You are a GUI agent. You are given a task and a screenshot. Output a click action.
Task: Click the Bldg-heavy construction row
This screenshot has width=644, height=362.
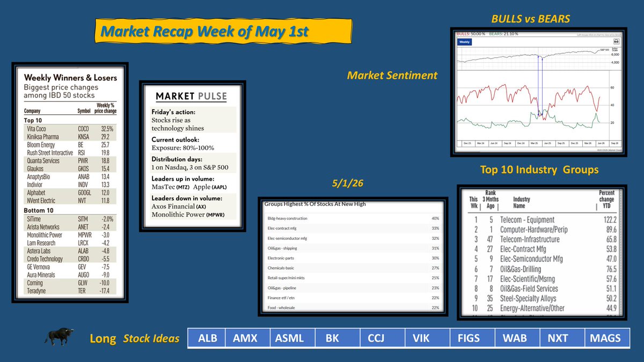coord(353,219)
